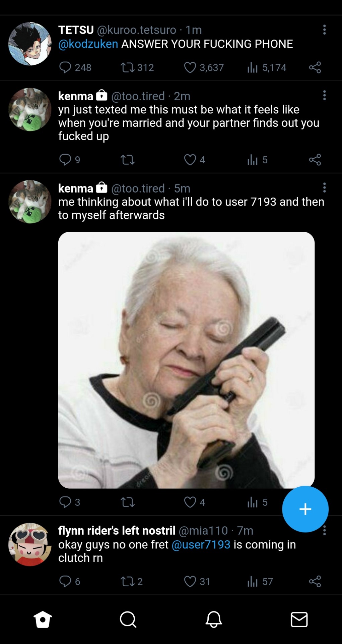Switch to the Search tab
This screenshot has width=342, height=644.
128,619
